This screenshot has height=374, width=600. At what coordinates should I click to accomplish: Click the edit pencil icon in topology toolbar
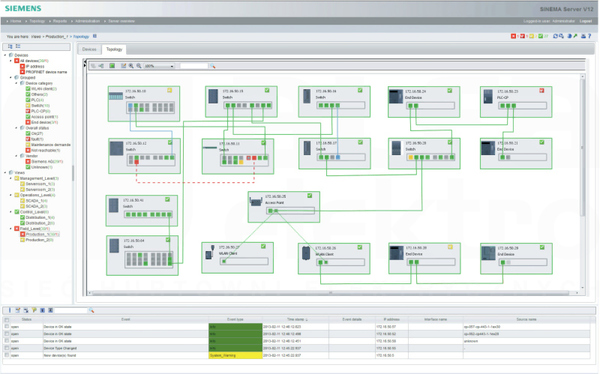point(124,66)
